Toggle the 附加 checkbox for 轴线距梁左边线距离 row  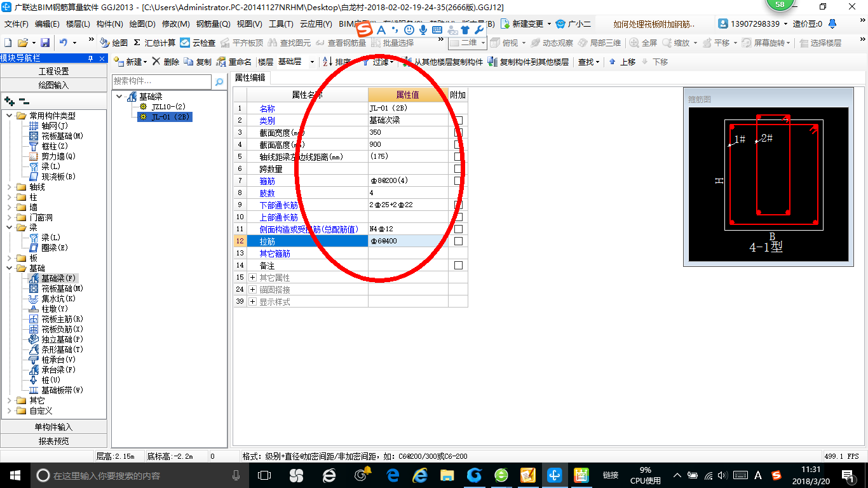[458, 156]
